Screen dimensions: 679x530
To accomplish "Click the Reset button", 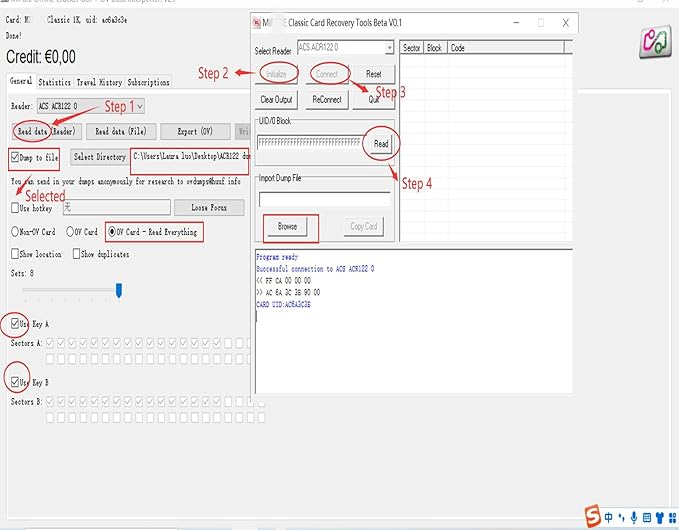I will point(374,74).
